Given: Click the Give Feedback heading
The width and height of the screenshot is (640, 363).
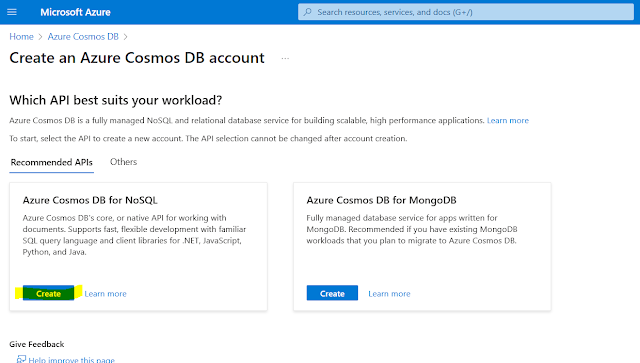Looking at the screenshot, I should pyautogui.click(x=37, y=344).
